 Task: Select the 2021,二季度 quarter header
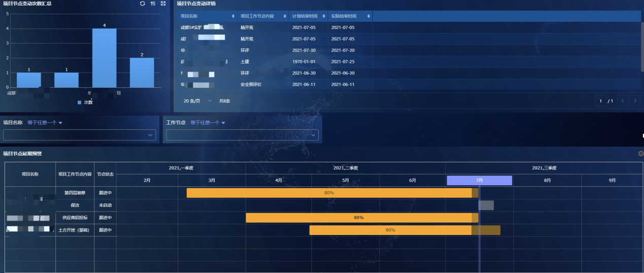coord(346,168)
